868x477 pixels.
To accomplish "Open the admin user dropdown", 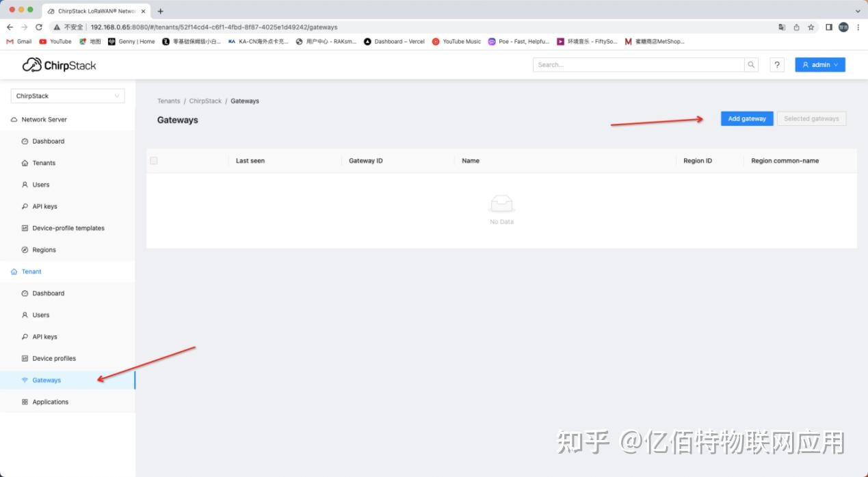I will (819, 64).
